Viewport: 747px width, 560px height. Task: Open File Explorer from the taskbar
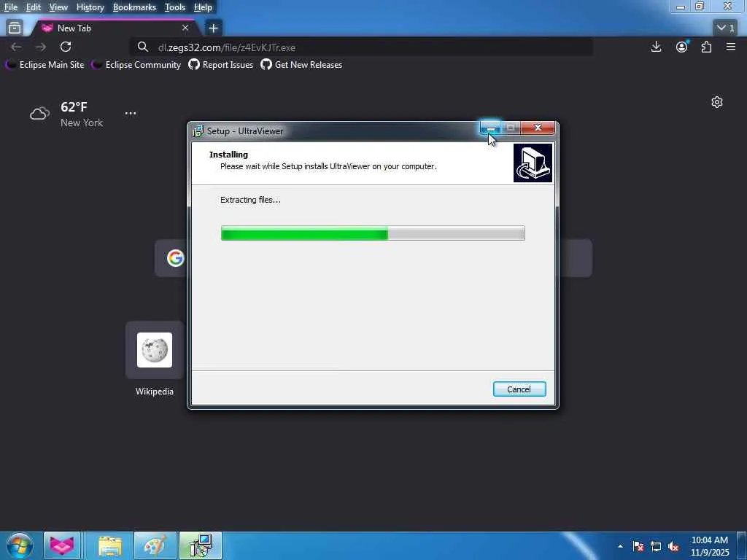[x=110, y=545]
